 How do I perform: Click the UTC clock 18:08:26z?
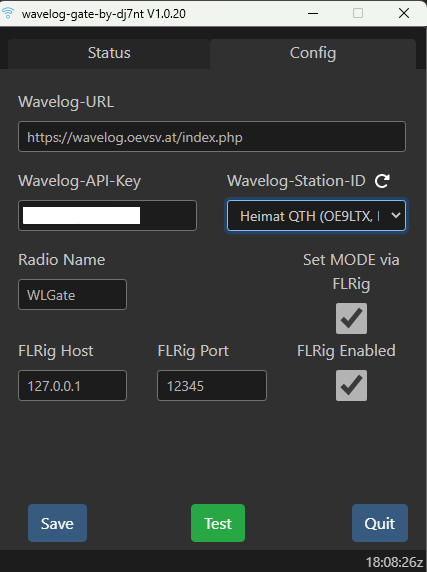click(394, 562)
